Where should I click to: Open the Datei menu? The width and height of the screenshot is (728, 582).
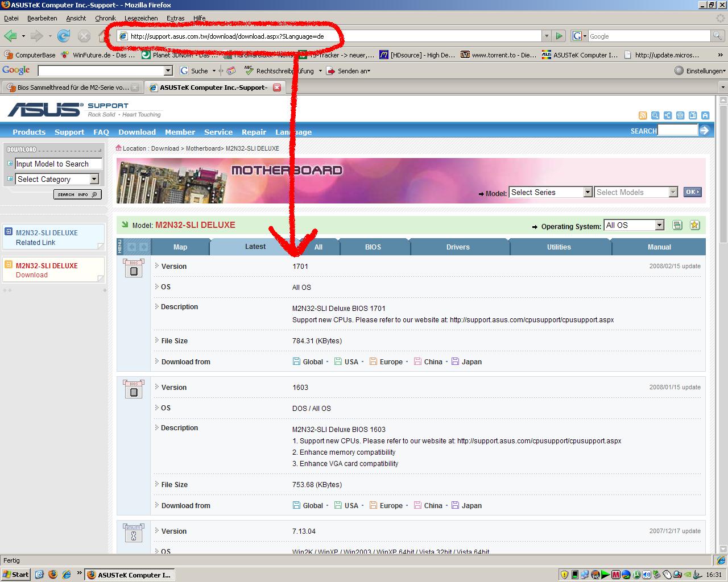[x=11, y=18]
